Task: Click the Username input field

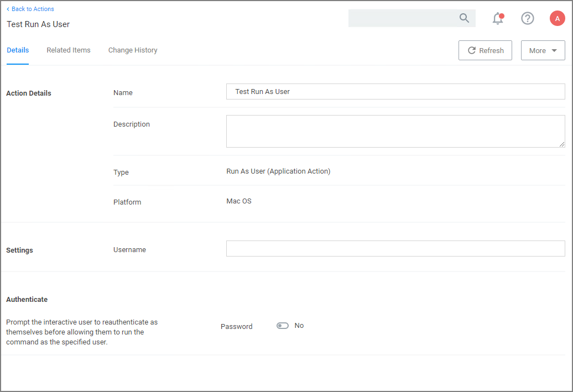Action: (x=395, y=249)
